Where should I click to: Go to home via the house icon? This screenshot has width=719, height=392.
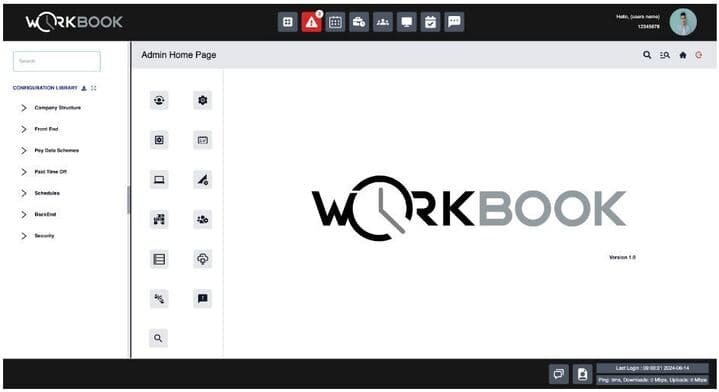coord(683,55)
